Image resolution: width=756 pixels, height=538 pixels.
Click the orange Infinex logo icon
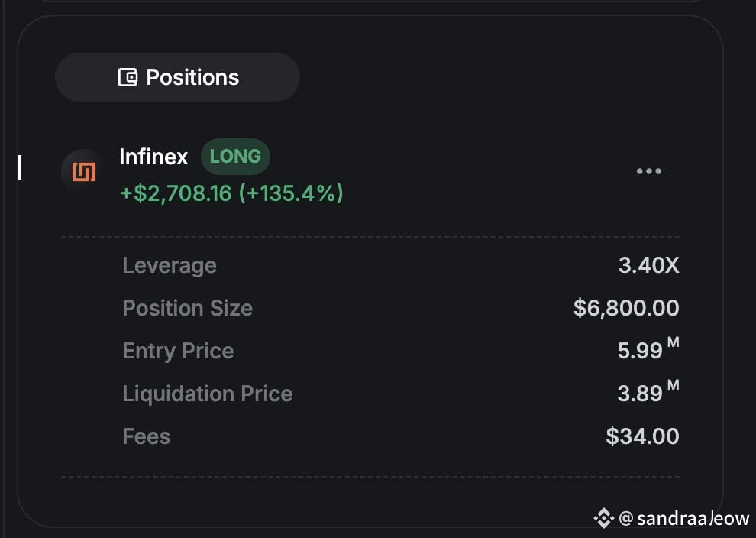83,171
